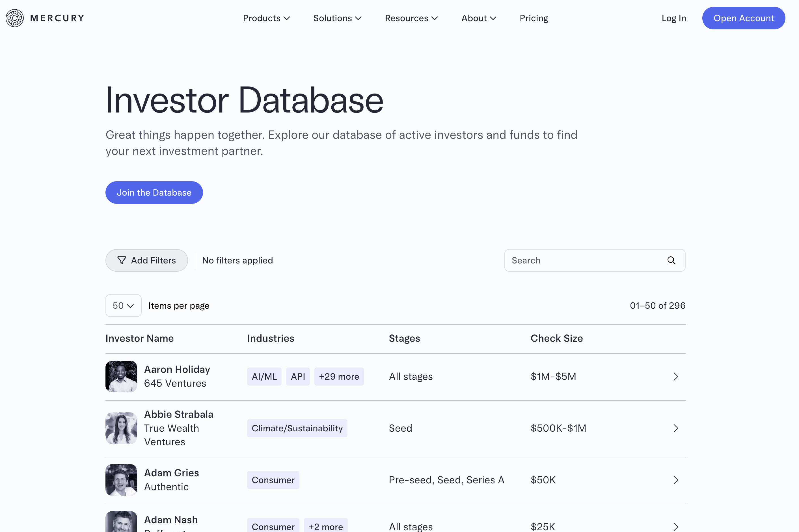Go to the Pricing page
Viewport: 799px width, 532px height.
point(534,18)
